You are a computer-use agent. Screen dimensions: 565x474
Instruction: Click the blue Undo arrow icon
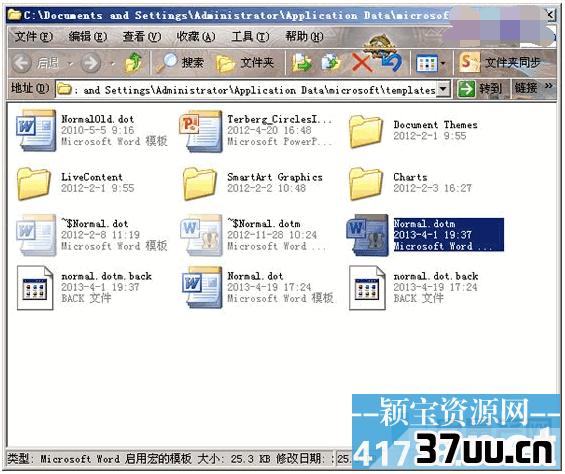point(391,63)
